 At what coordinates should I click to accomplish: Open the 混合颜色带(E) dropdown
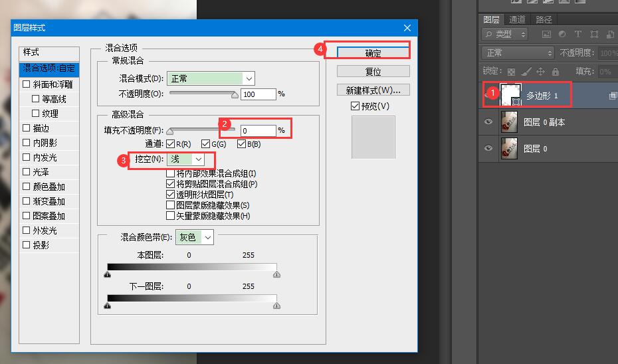pos(195,237)
